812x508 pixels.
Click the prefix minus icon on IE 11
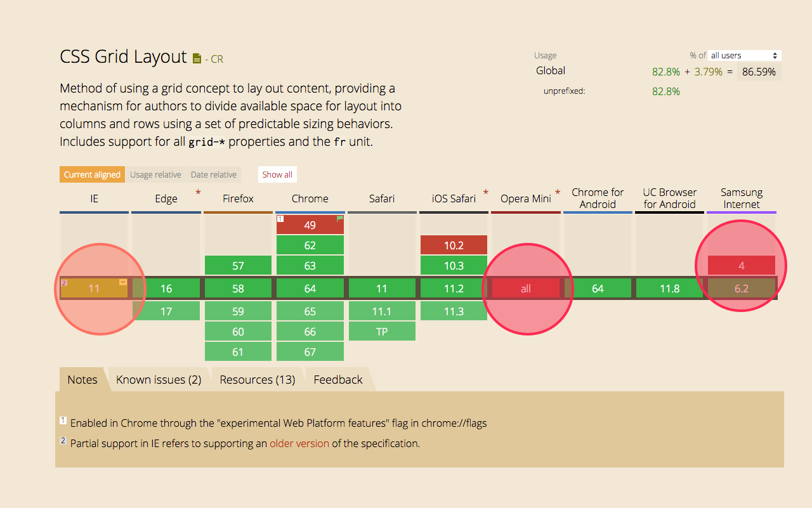(122, 282)
